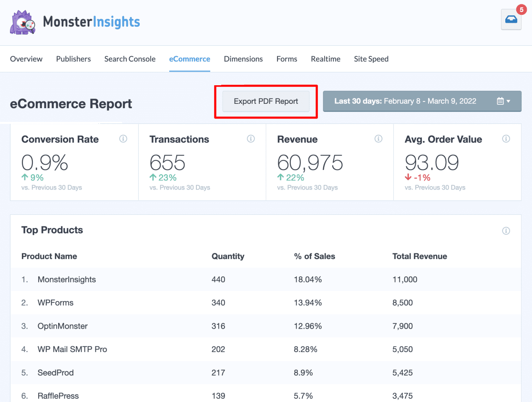Click quantity value 202
Image resolution: width=532 pixels, height=402 pixels.
tap(218, 349)
